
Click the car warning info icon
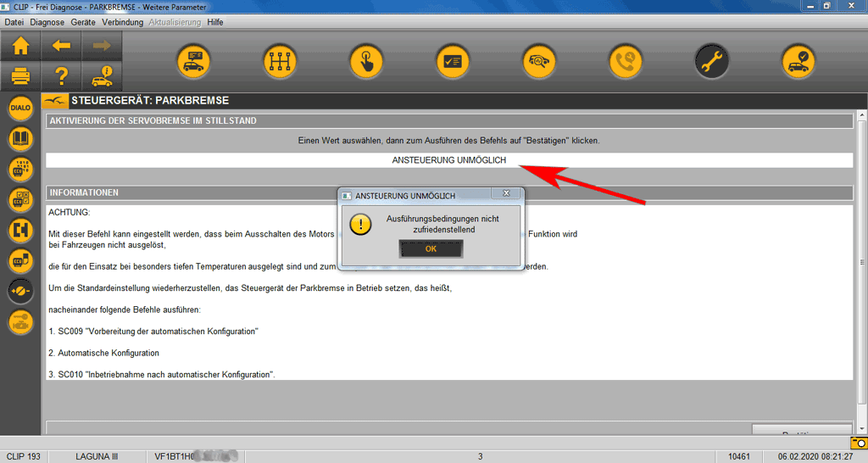pos(102,76)
